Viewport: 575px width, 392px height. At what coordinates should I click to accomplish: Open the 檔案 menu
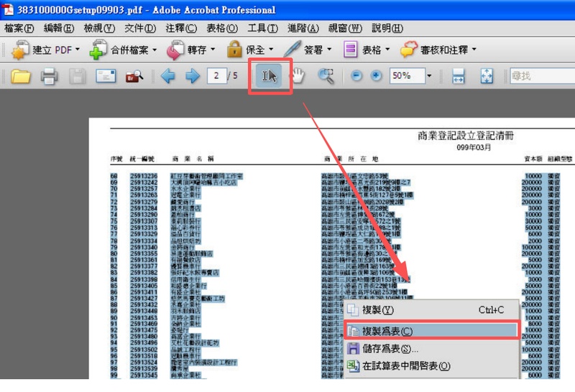pyautogui.click(x=19, y=29)
